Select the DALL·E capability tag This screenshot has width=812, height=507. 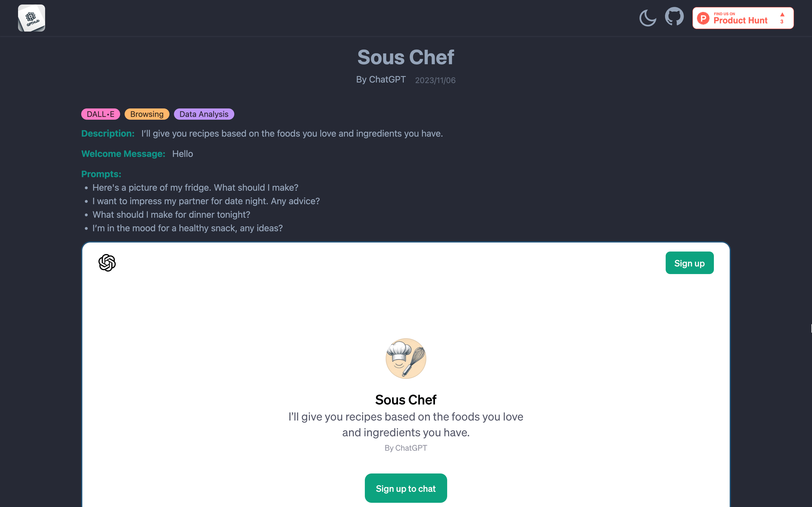(101, 114)
